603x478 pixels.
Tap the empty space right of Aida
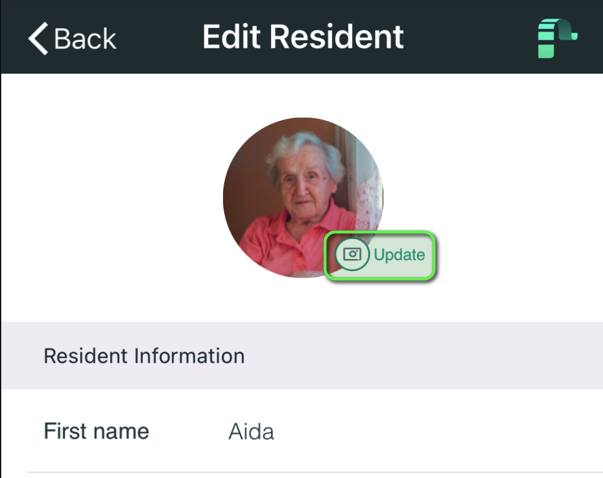point(438,431)
